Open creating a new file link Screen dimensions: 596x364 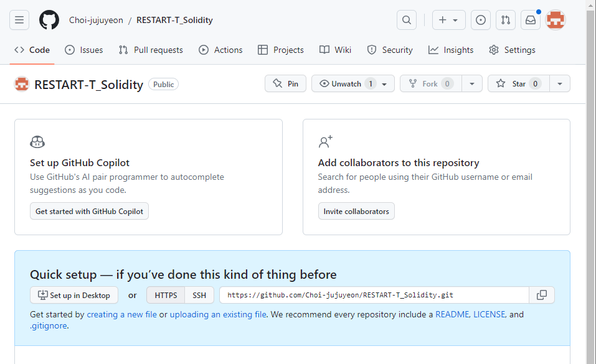[121, 315]
